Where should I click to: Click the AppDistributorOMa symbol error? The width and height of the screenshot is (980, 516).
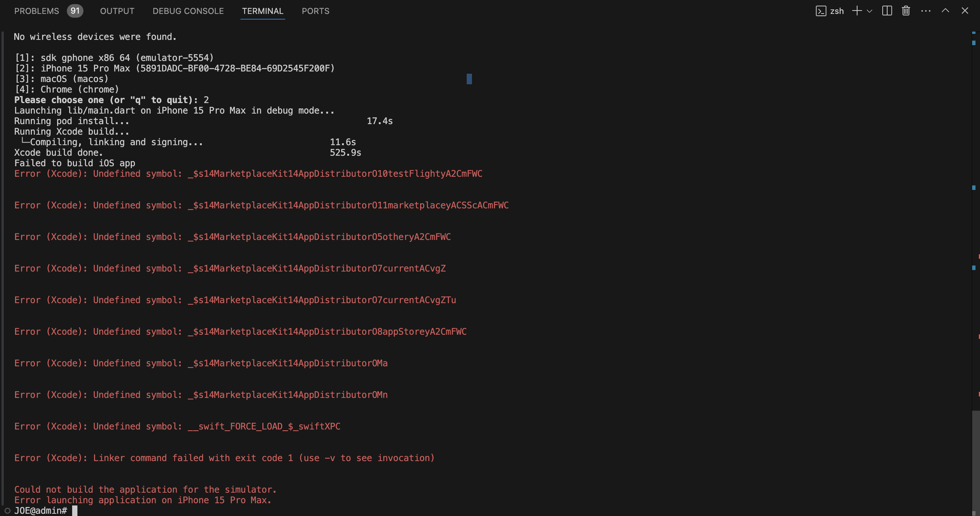[201, 364]
